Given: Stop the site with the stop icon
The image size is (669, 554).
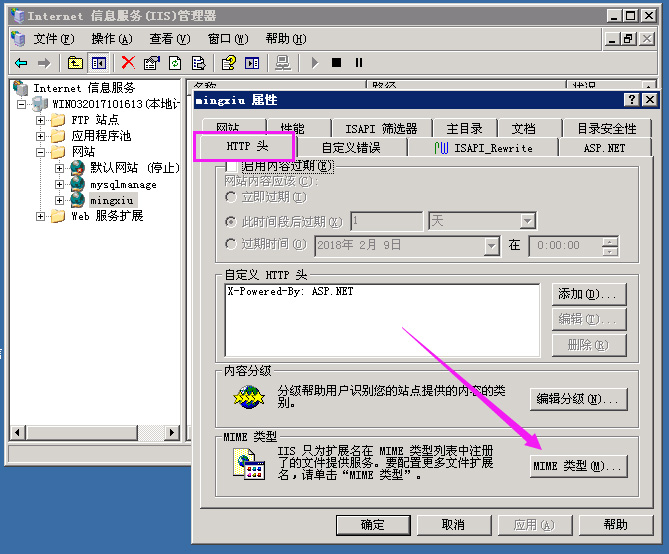Looking at the screenshot, I should (337, 63).
